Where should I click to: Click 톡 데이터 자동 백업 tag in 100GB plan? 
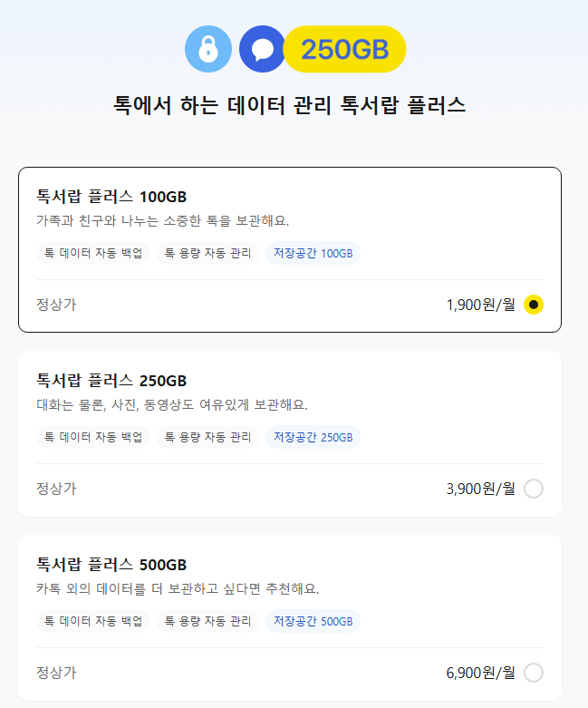pos(93,253)
